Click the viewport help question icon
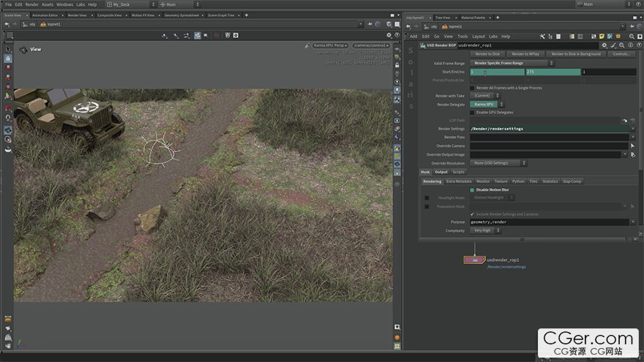 (x=397, y=35)
